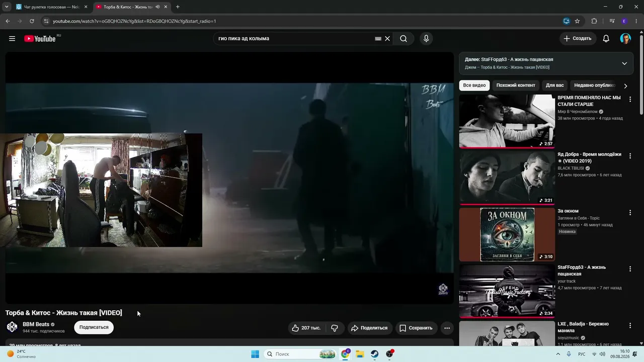Open the YouTube guide hamburger menu
This screenshot has width=644, height=362.
(12, 39)
